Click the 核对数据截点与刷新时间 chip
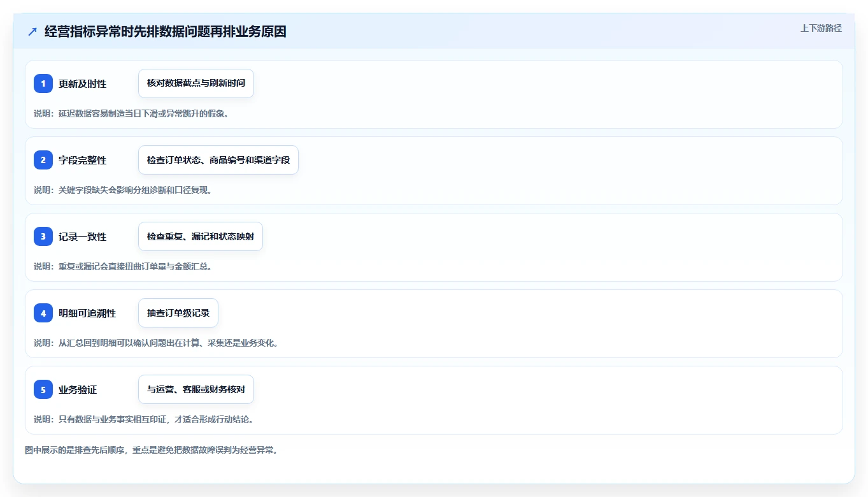Image resolution: width=868 pixels, height=497 pixels. pos(196,83)
